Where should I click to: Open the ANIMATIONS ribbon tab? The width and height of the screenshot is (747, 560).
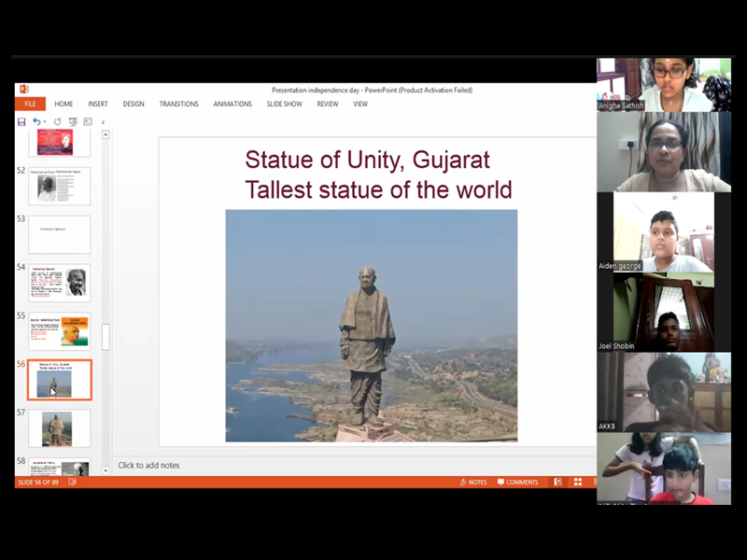coord(233,104)
